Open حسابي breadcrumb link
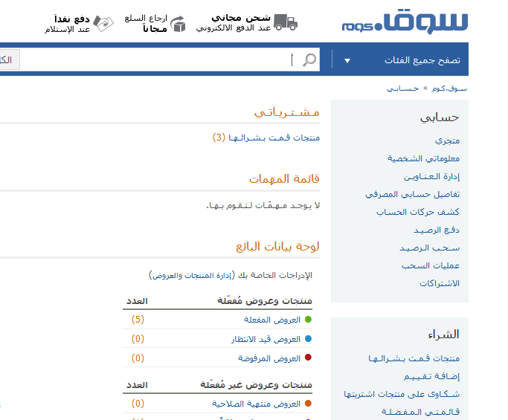Viewport: 508px width, 420px height. click(402, 88)
